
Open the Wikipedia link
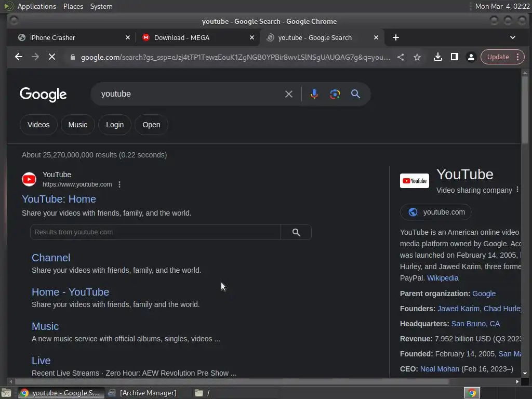coord(443,278)
